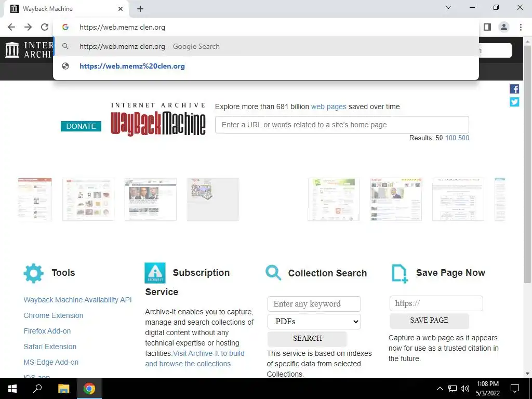532x399 pixels.
Task: Expand the PDFs collection dropdown
Action: 314,322
